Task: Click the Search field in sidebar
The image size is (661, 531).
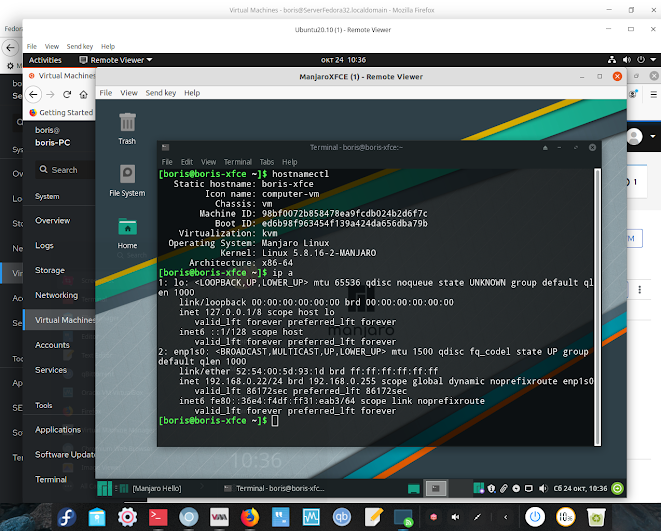Action: 64,170
